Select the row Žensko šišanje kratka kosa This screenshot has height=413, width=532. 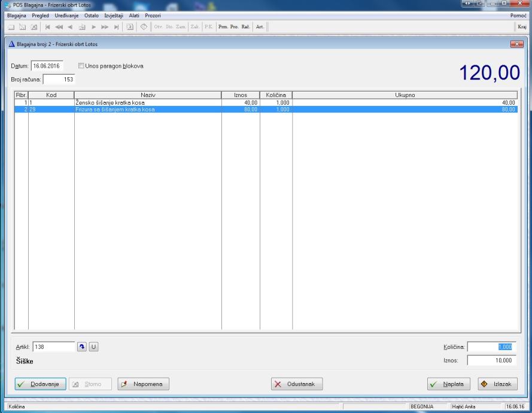coord(266,102)
